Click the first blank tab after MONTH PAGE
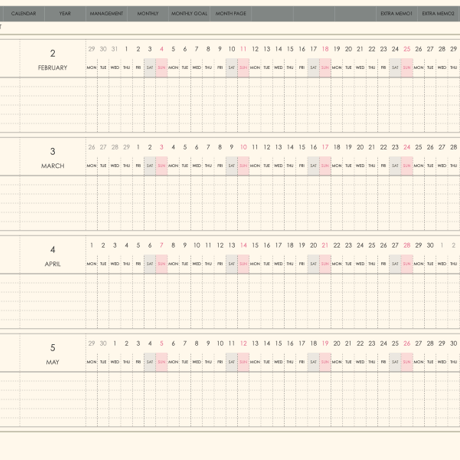460x460 pixels. [x=272, y=14]
